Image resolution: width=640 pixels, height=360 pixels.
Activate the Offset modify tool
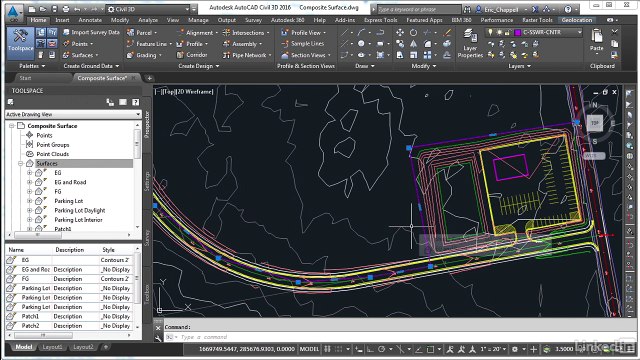coord(447,55)
